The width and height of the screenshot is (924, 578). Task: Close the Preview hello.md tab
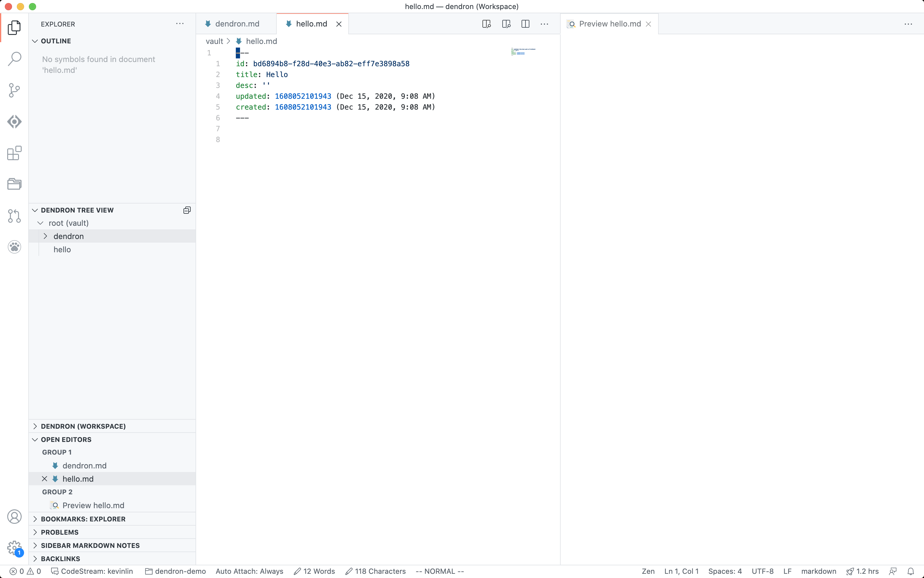pos(648,24)
